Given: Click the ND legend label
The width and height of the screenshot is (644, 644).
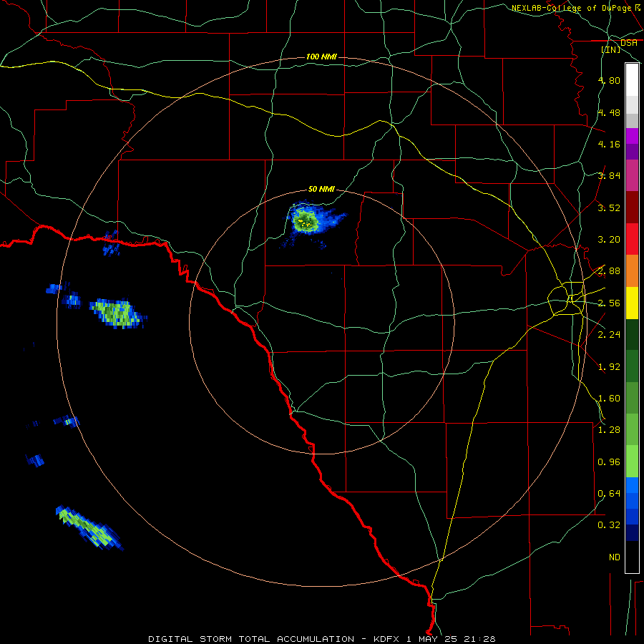Looking at the screenshot, I should point(615,557).
